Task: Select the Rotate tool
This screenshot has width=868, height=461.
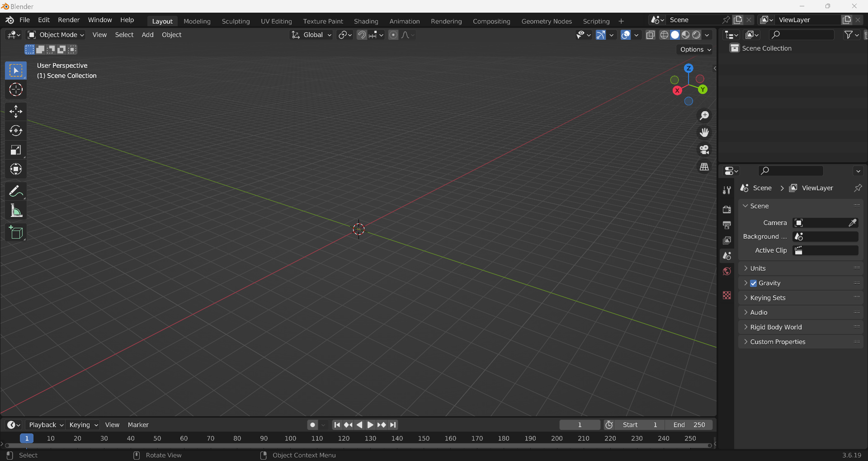Action: (16, 131)
